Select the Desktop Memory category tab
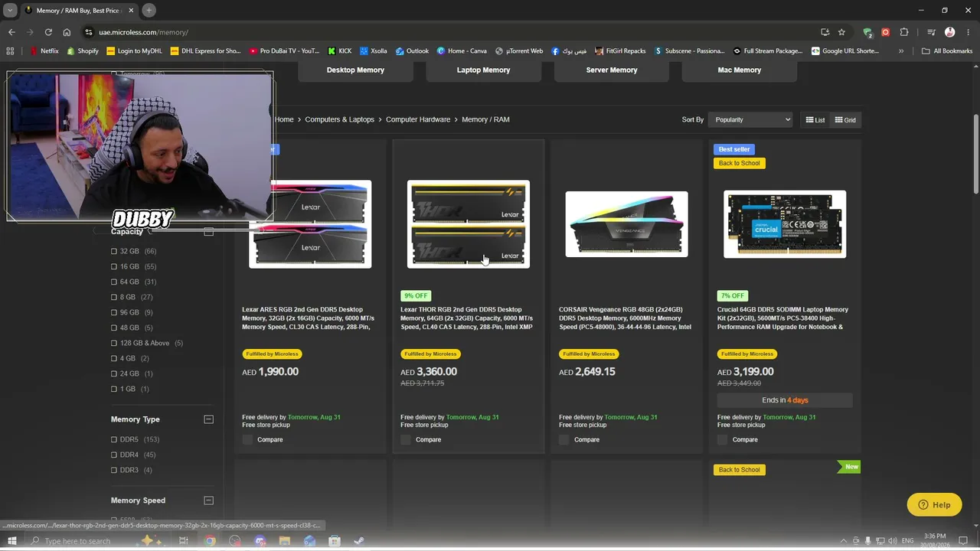Viewport: 980px width, 551px height. (x=355, y=70)
